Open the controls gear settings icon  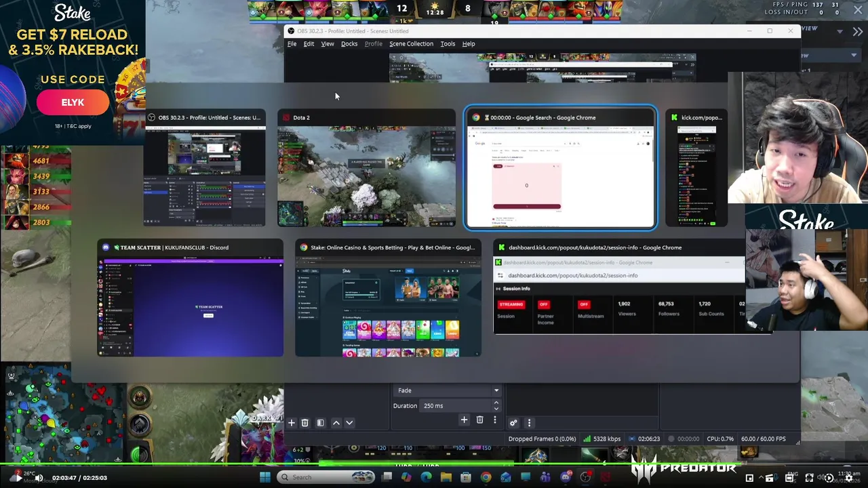click(513, 423)
